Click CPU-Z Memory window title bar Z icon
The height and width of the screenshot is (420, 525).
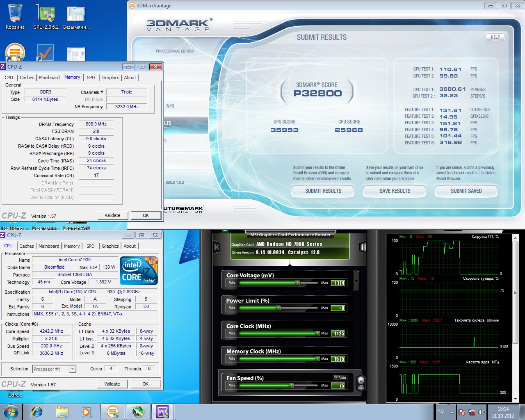(3, 66)
